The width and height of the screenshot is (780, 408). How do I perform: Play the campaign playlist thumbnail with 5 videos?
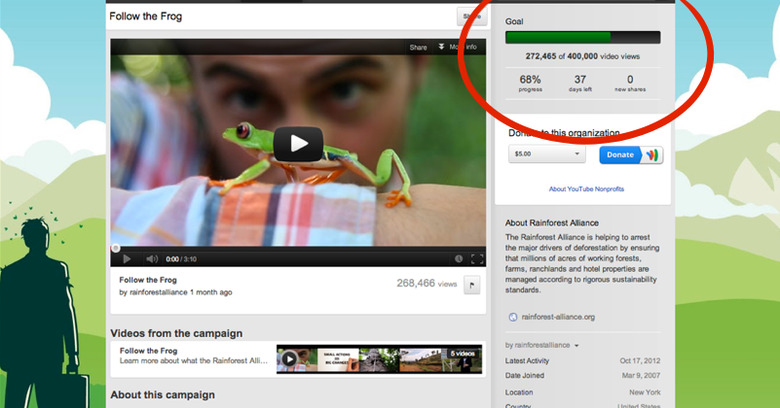tap(379, 359)
